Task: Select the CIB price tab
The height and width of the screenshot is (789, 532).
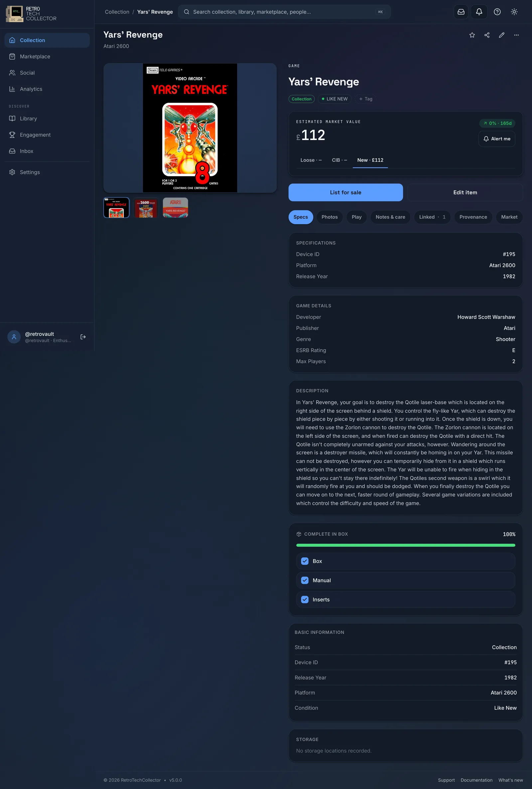Action: tap(339, 160)
